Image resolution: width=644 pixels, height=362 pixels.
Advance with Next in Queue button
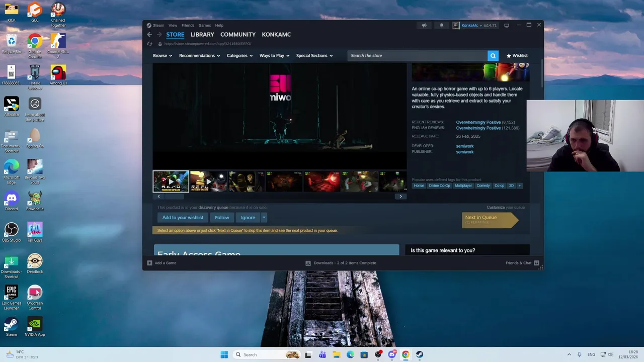click(490, 220)
